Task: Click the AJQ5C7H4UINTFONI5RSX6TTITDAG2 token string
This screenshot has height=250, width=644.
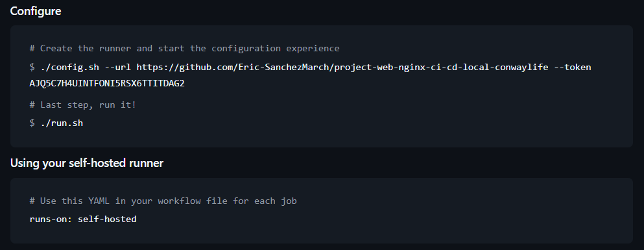Action: coord(107,84)
